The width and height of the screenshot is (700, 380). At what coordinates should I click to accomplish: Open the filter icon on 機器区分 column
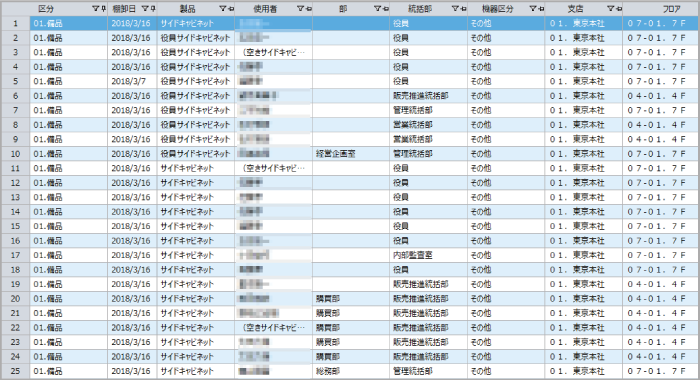click(533, 8)
